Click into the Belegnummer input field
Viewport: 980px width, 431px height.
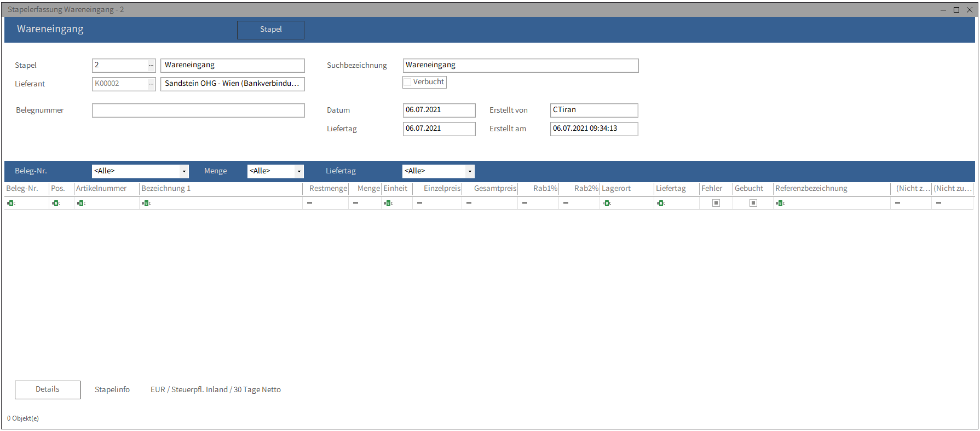(x=198, y=110)
